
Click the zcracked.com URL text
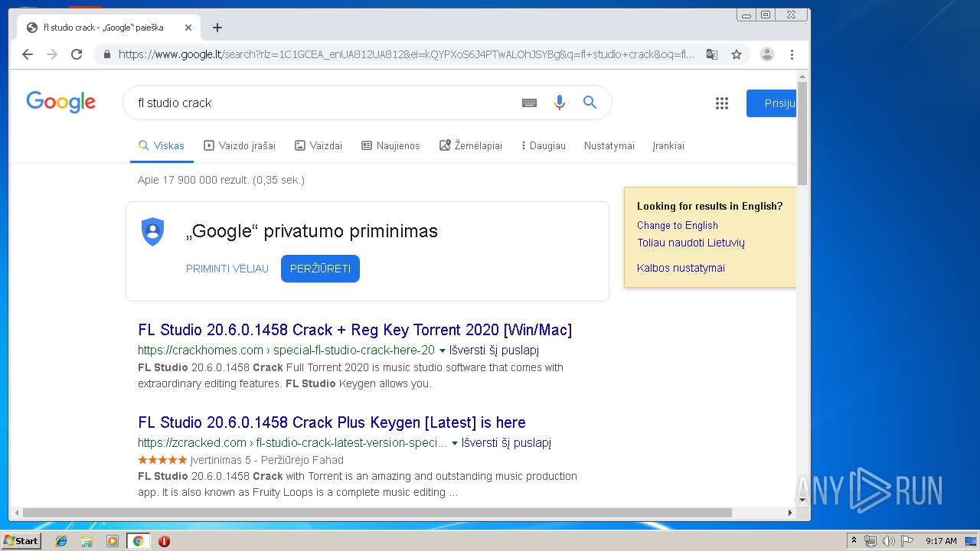click(x=292, y=443)
